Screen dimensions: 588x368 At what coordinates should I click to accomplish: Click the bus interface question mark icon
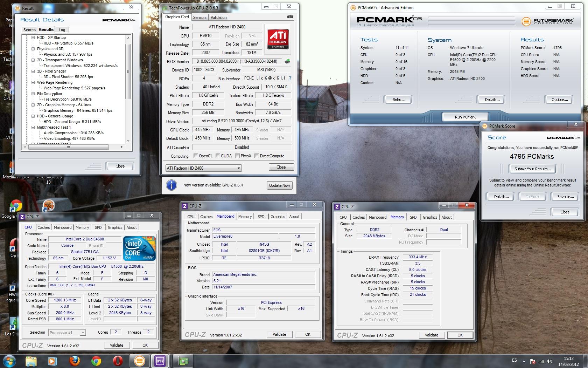click(290, 78)
